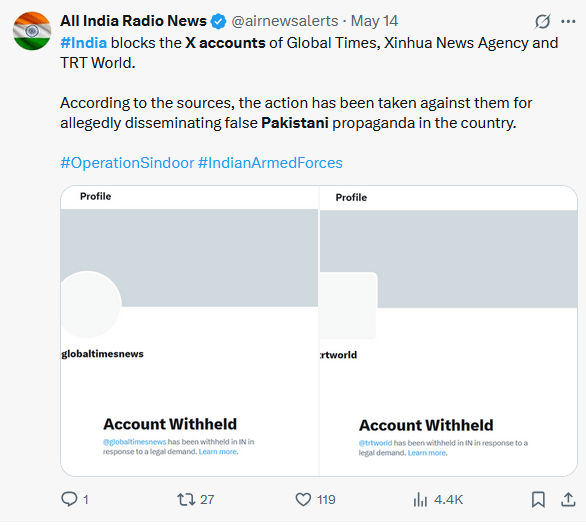This screenshot has height=525, width=586.
Task: View post analytics via the bar chart icon
Action: click(420, 499)
